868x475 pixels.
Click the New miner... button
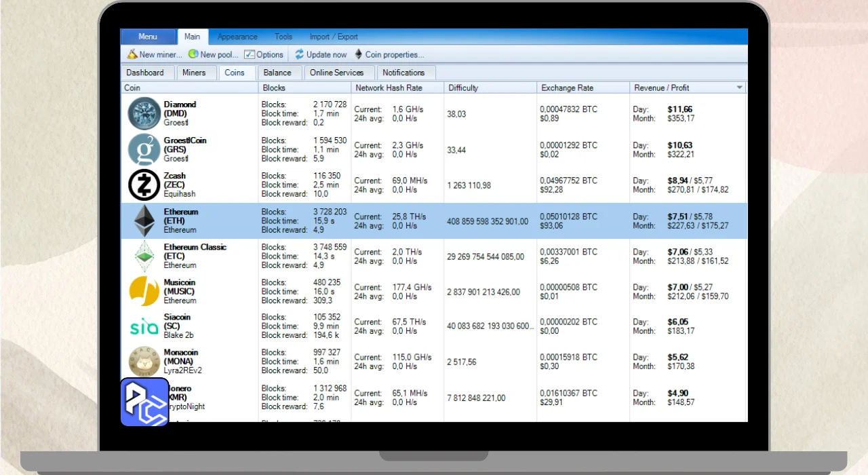pyautogui.click(x=155, y=54)
